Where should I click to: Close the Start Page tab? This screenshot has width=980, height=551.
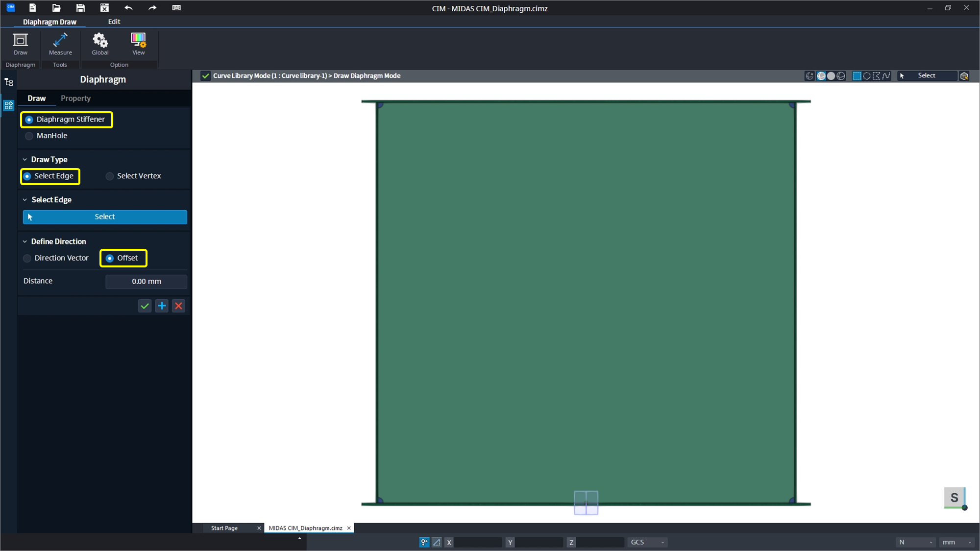pos(259,528)
